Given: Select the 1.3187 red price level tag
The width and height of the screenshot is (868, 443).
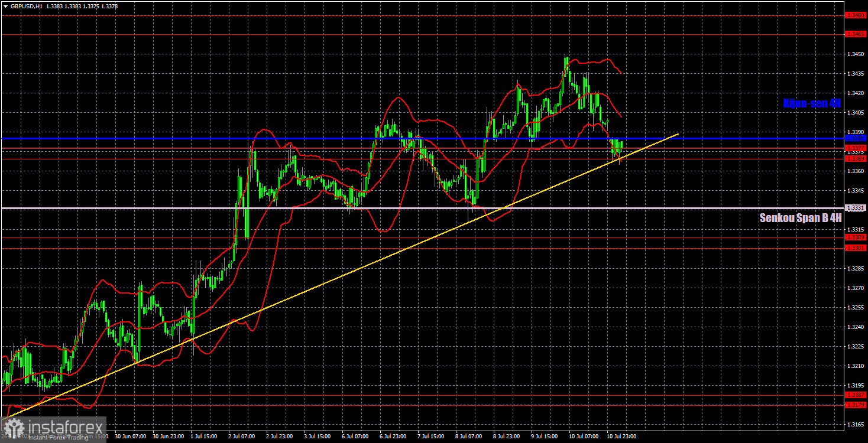Looking at the screenshot, I should pyautogui.click(x=856, y=395).
